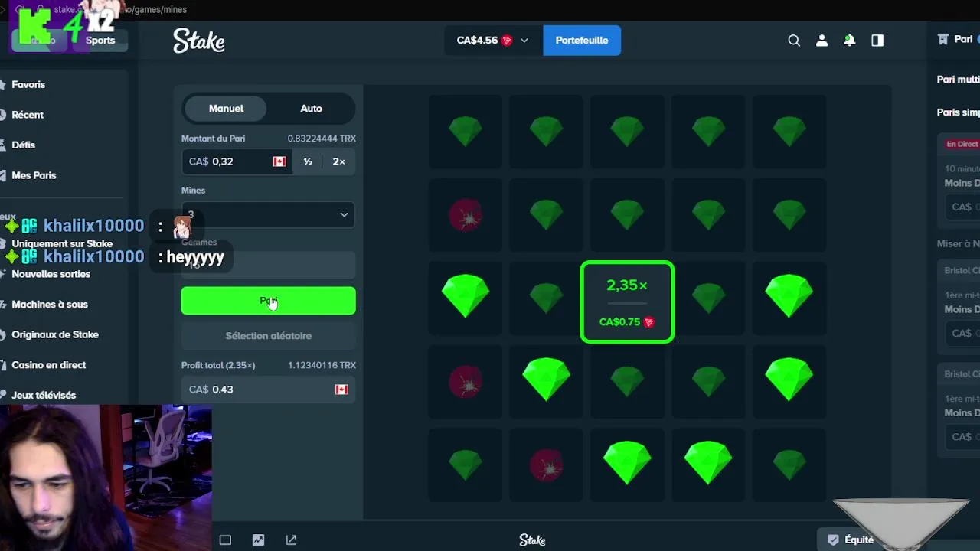Image resolution: width=980 pixels, height=551 pixels.
Task: Click the 1.12340116 TRX profit text
Action: [322, 365]
